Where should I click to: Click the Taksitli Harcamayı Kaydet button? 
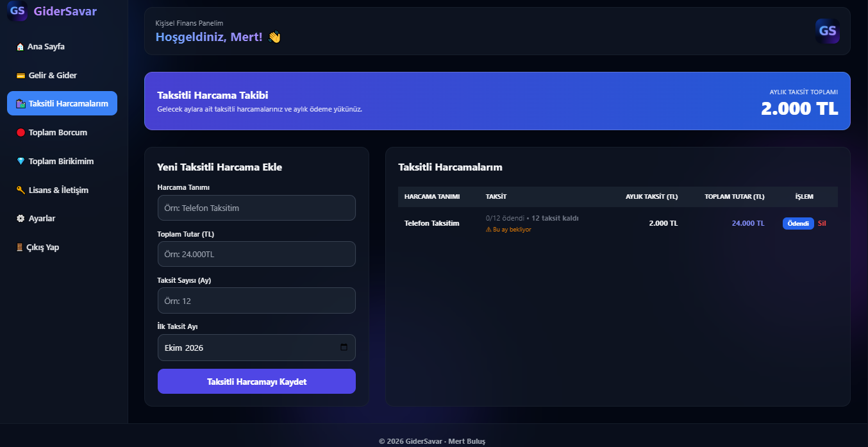256,382
